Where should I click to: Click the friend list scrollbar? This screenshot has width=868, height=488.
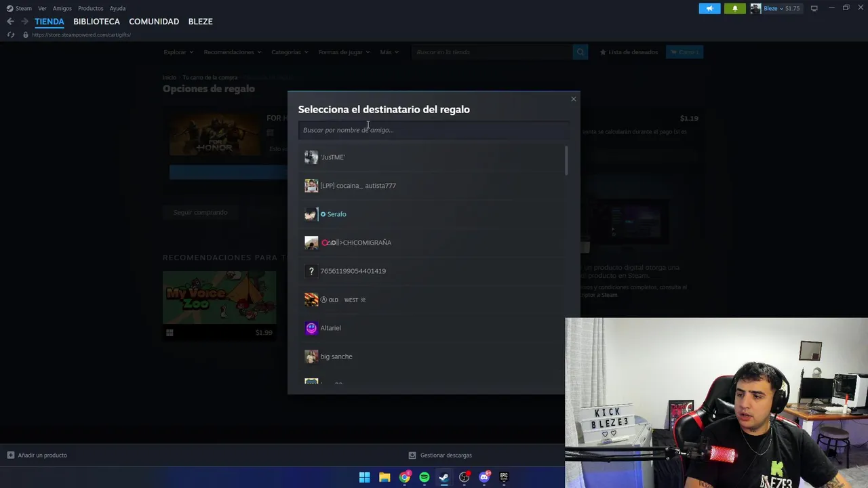point(566,161)
